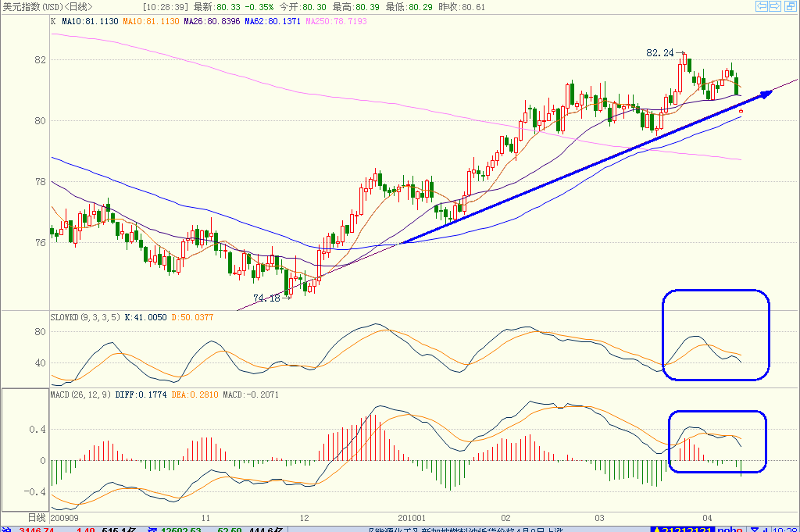Click the 200909 date axis label

tap(65, 518)
